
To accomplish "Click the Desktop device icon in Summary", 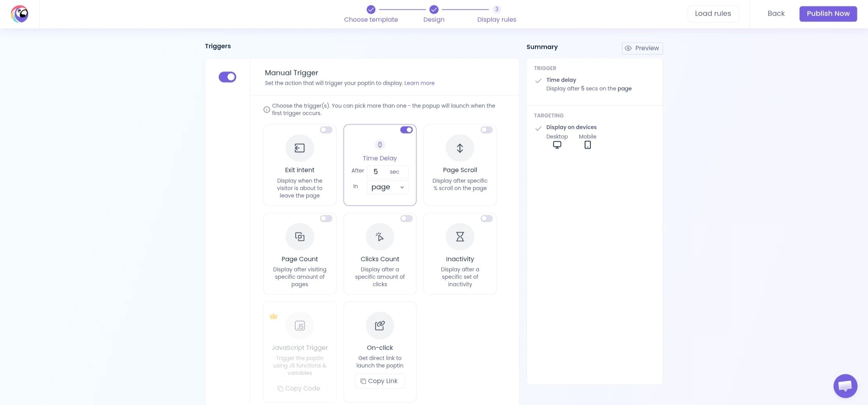I will (557, 145).
